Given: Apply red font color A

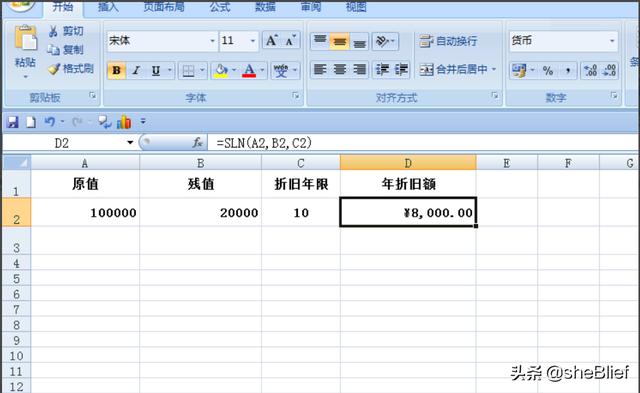Looking at the screenshot, I should [249, 71].
